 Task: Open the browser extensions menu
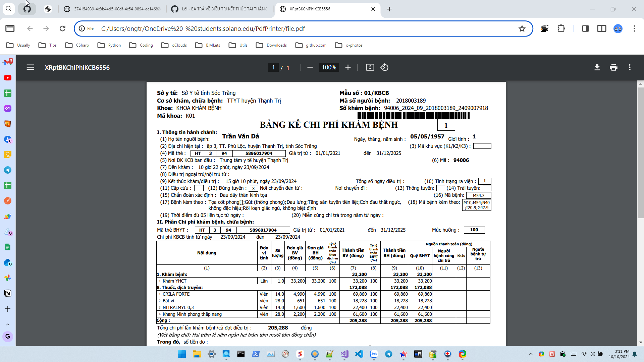coord(561,28)
